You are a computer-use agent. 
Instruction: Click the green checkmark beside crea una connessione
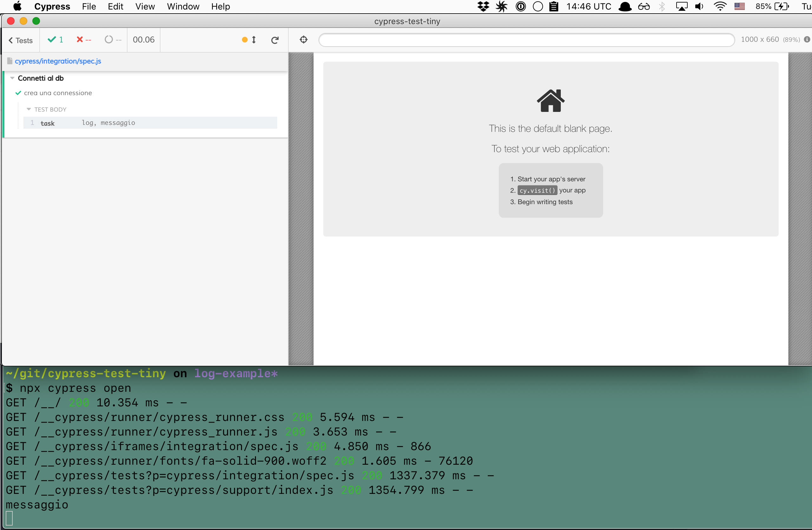[x=18, y=93]
